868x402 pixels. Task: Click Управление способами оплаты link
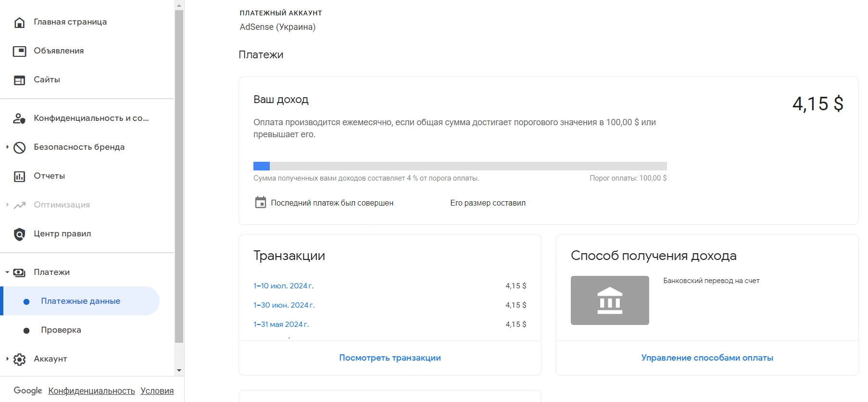click(707, 358)
